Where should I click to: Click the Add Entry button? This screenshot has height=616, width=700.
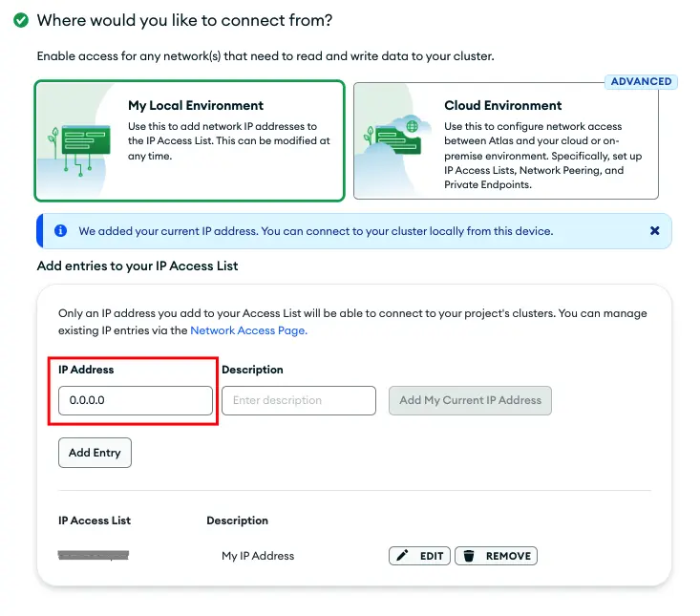95,453
